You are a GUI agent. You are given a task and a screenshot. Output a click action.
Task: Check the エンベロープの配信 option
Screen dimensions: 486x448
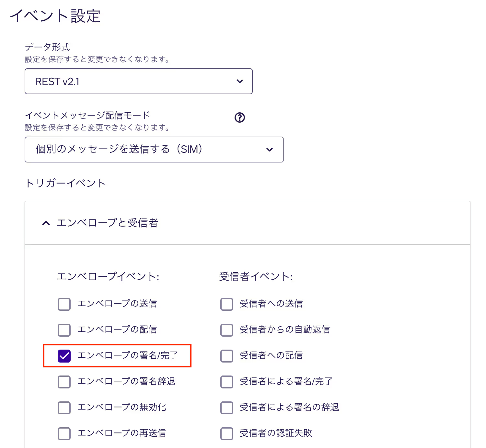click(x=64, y=330)
